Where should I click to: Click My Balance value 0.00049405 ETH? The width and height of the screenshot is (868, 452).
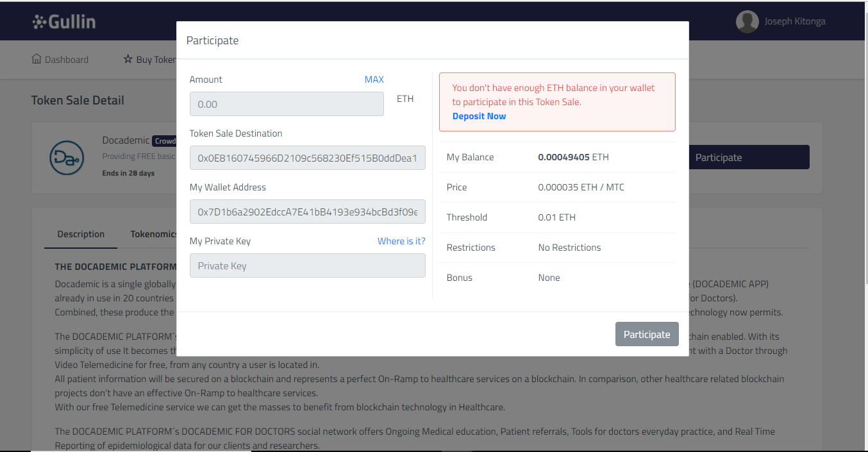coord(574,157)
